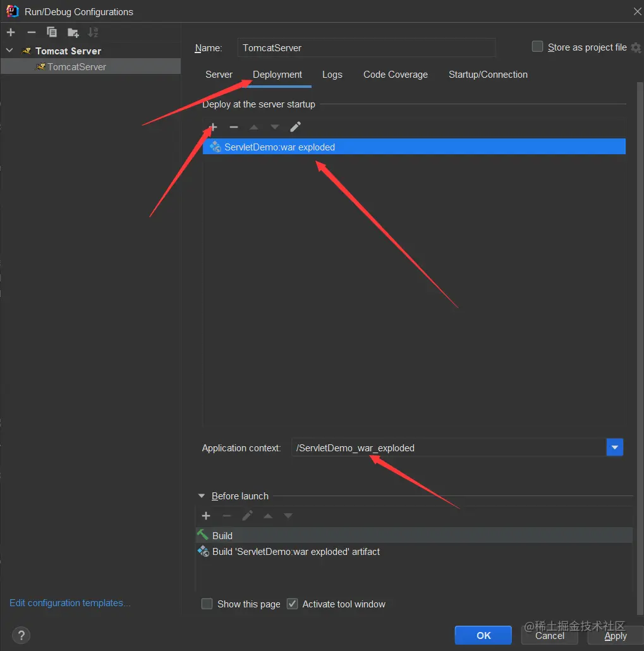Screen dimensions: 644x651
Task: Click the Apply button
Action: [616, 636]
